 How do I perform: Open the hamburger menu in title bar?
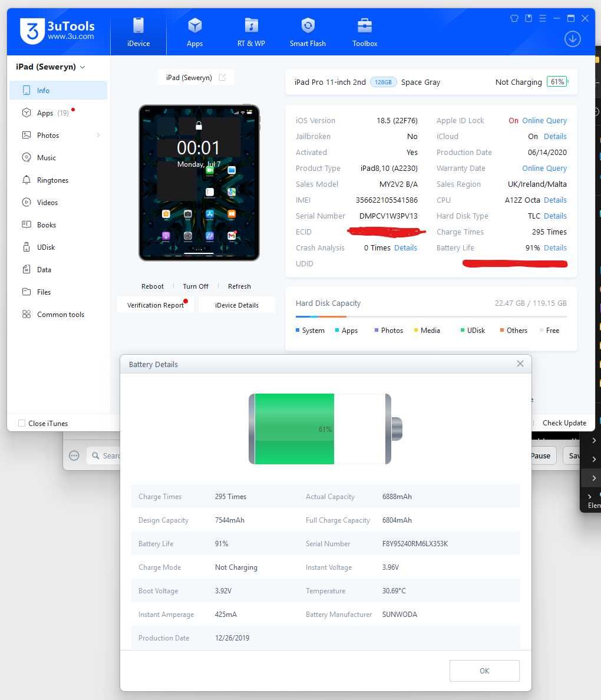543,18
